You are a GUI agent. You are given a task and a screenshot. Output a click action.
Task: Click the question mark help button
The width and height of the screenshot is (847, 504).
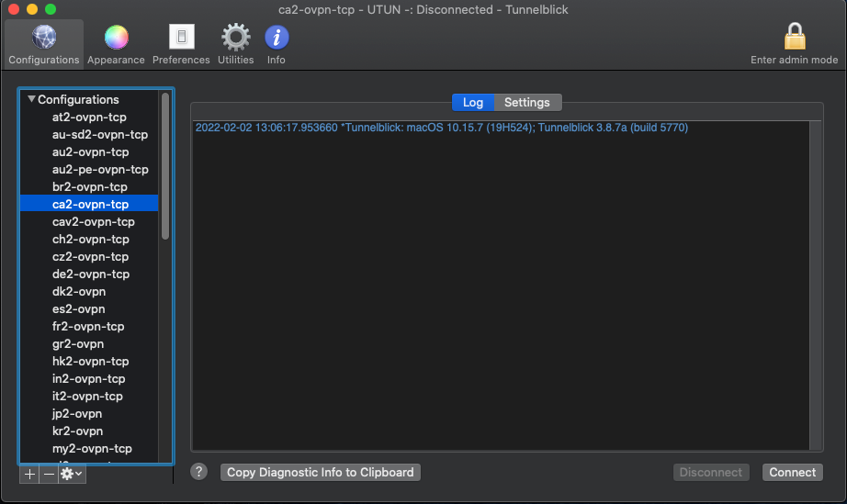tap(198, 472)
